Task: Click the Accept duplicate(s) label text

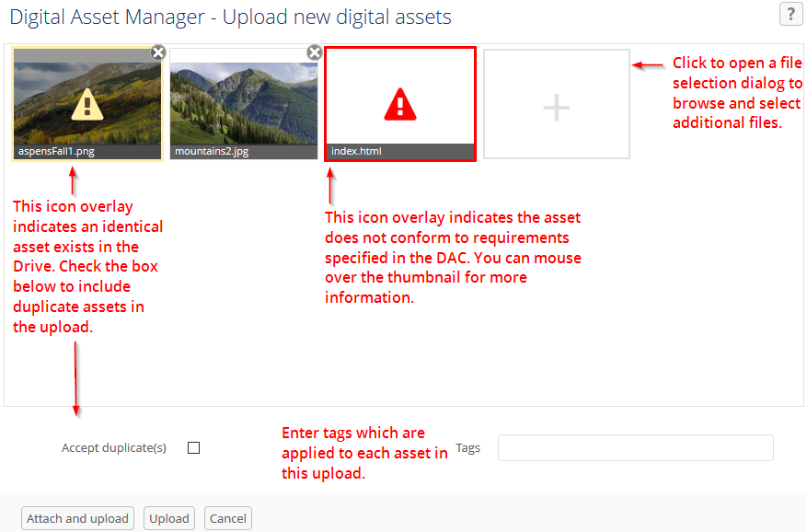Action: point(112,447)
